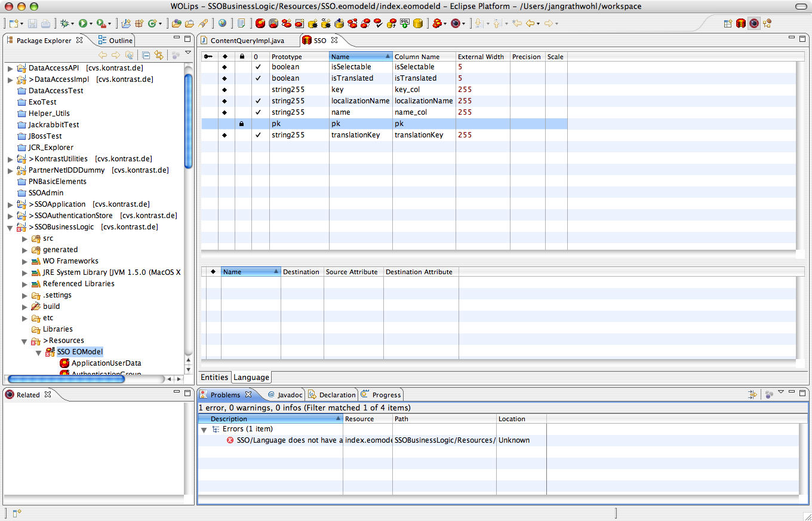Click the Location header in Problems

pyautogui.click(x=521, y=419)
